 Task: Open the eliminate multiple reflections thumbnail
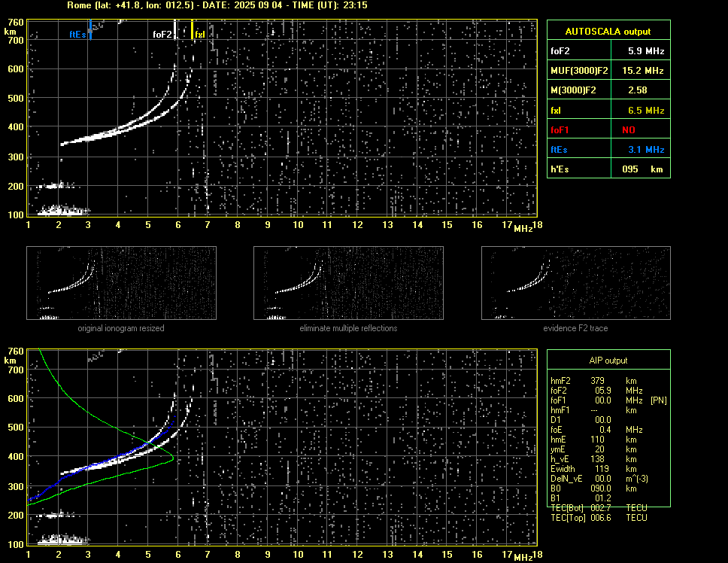tap(348, 283)
